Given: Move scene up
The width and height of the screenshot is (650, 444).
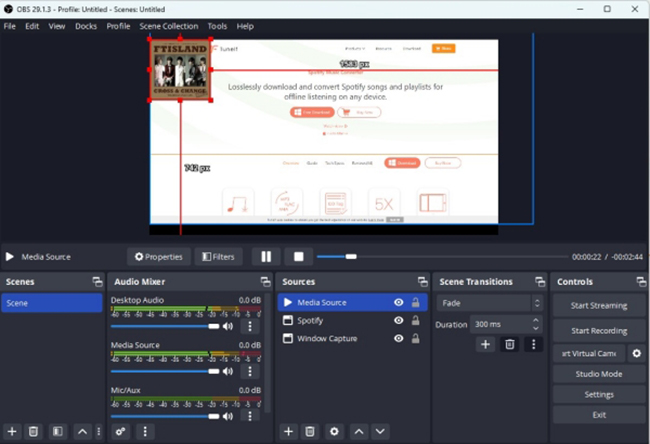Looking at the screenshot, I should point(82,432).
